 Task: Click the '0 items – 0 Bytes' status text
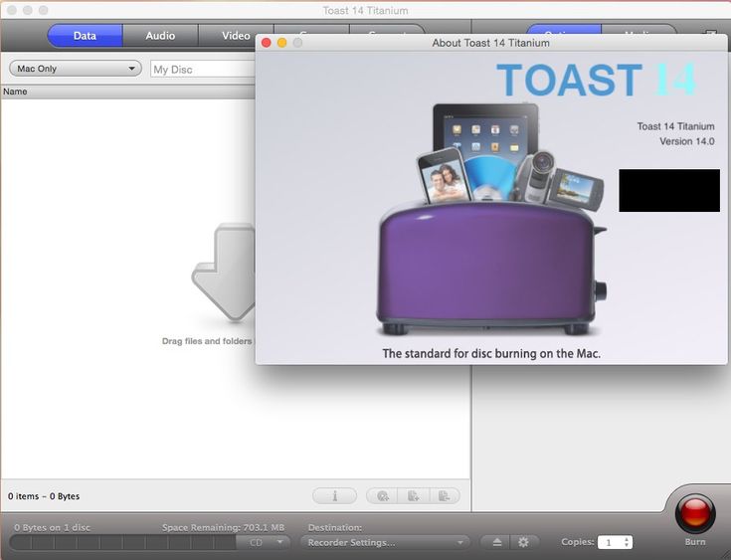point(44,496)
